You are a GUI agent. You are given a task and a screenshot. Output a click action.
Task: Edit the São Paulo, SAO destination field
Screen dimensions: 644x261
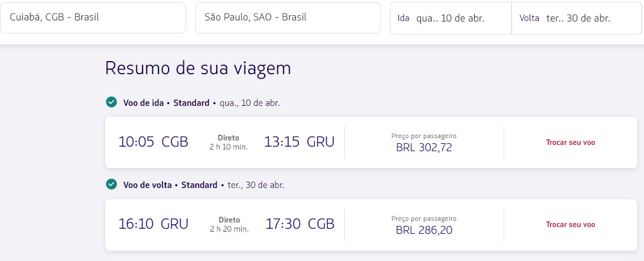pyautogui.click(x=287, y=18)
